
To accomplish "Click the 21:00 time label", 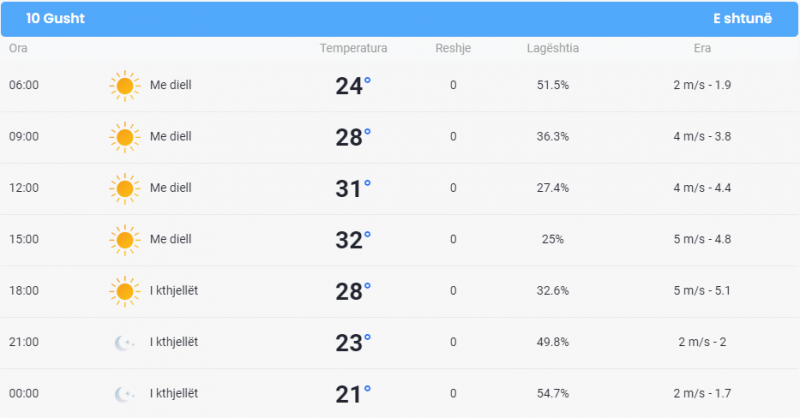I will pyautogui.click(x=24, y=342).
